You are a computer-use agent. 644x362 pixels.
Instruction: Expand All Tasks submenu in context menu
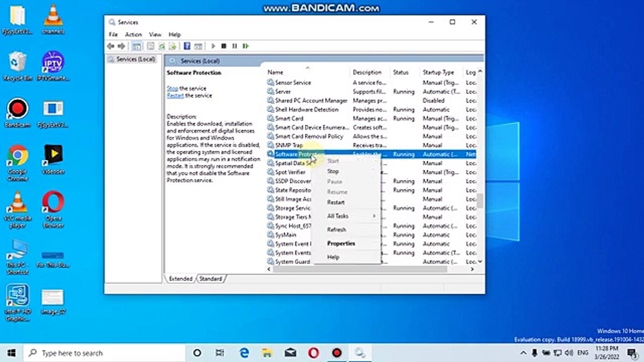click(346, 216)
